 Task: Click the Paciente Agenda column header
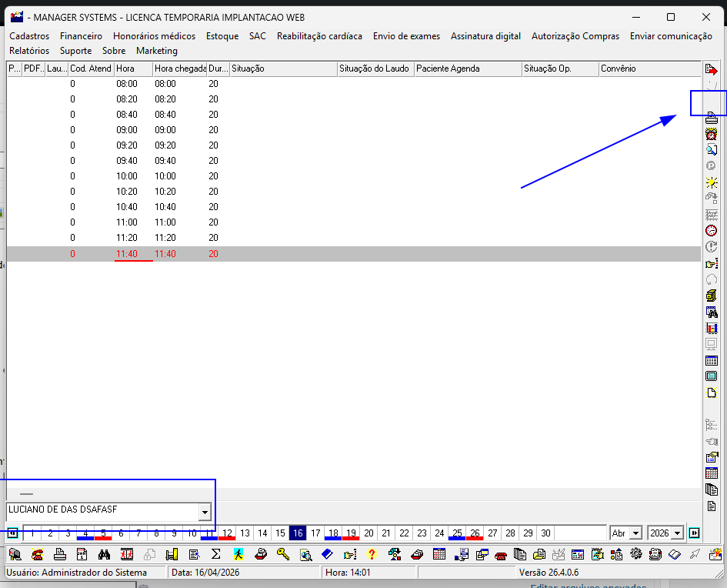point(469,68)
